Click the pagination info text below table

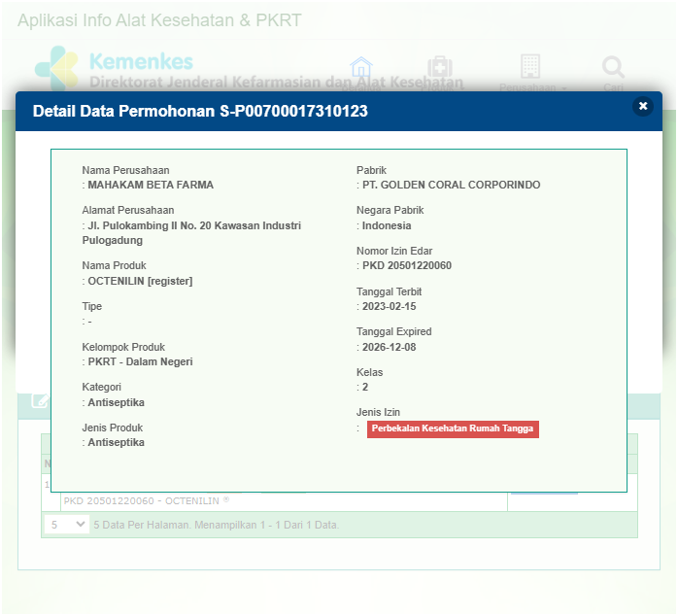click(217, 525)
